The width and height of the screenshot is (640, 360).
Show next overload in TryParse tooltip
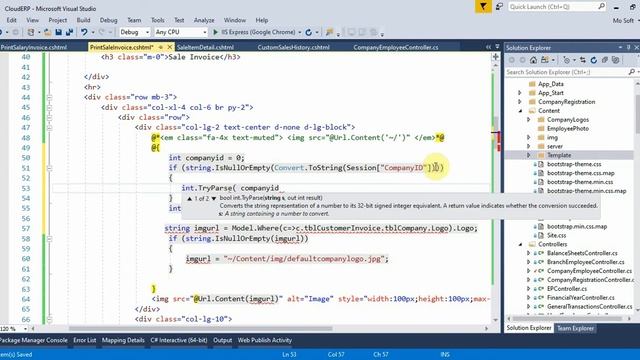tap(213, 198)
